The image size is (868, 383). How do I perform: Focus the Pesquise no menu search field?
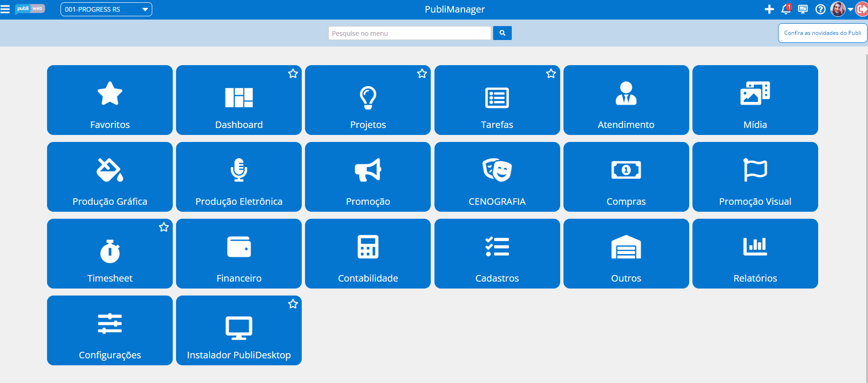coord(410,33)
